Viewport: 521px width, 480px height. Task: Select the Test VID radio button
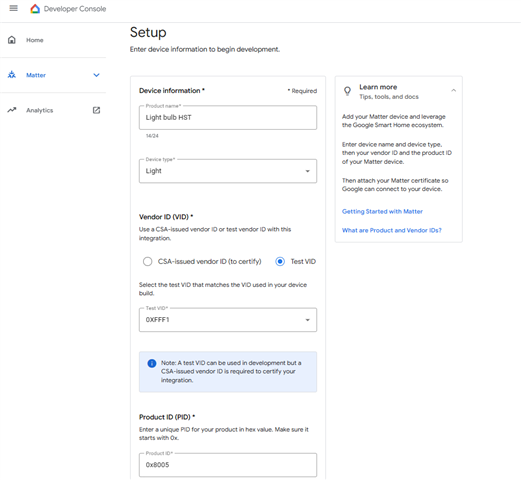click(x=280, y=261)
